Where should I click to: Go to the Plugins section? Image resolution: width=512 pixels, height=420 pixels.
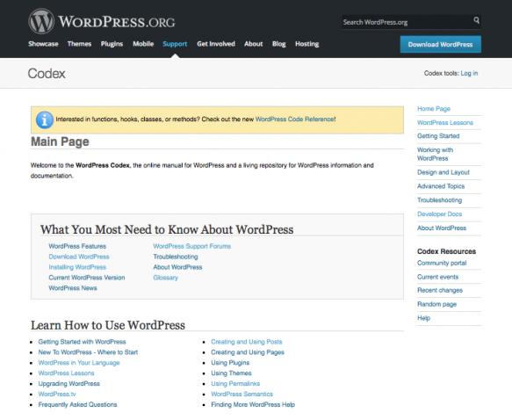tap(112, 44)
